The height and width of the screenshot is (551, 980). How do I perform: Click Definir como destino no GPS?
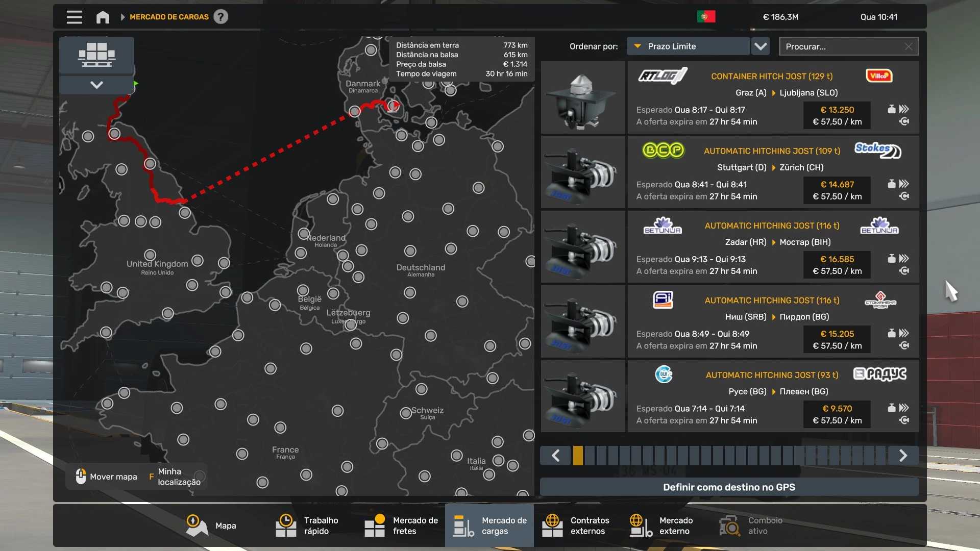tap(729, 487)
